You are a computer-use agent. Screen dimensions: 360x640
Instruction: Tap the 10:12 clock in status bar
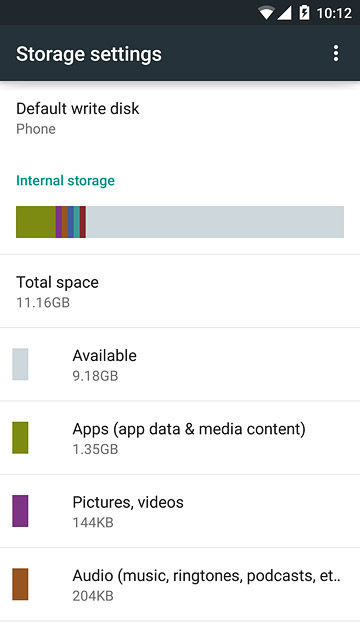(x=334, y=13)
